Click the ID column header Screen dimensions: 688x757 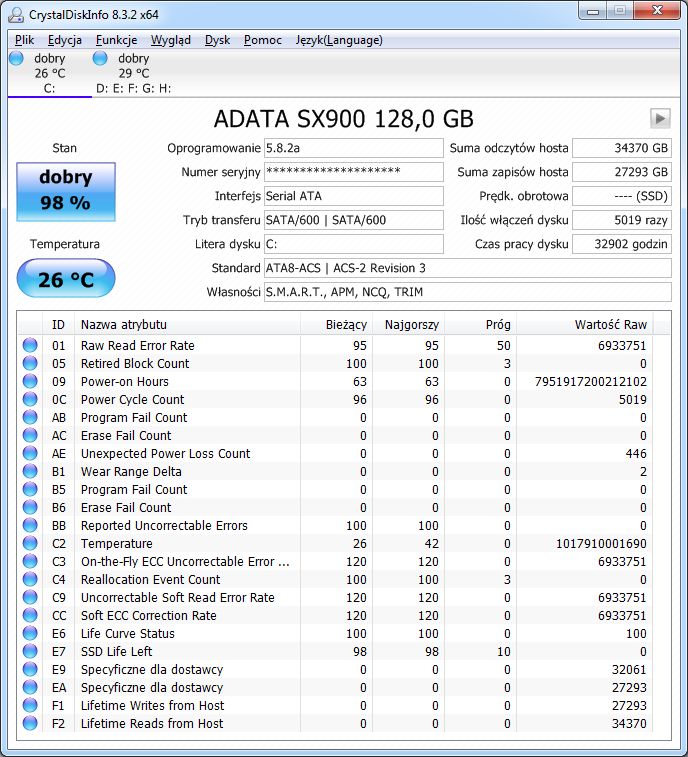pyautogui.click(x=58, y=324)
